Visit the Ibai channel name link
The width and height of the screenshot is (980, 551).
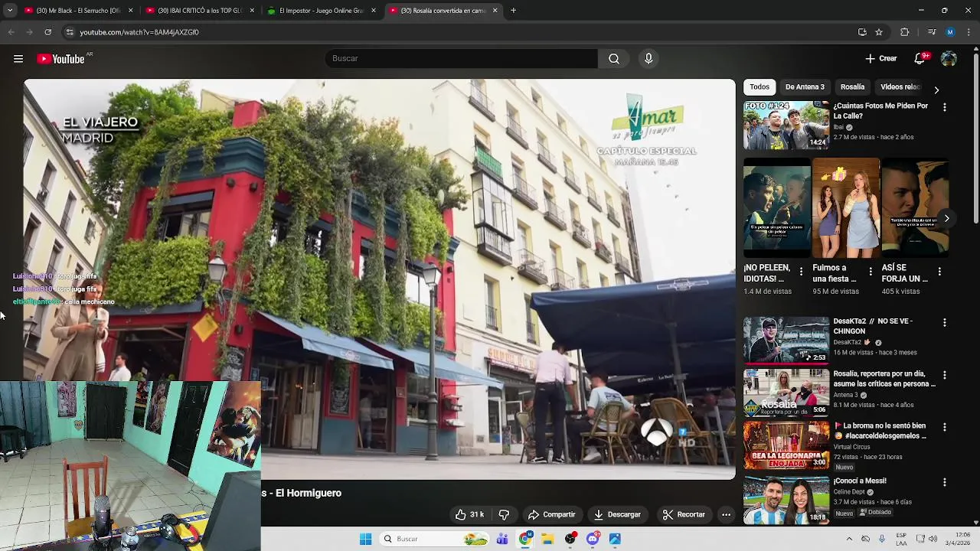(x=838, y=127)
